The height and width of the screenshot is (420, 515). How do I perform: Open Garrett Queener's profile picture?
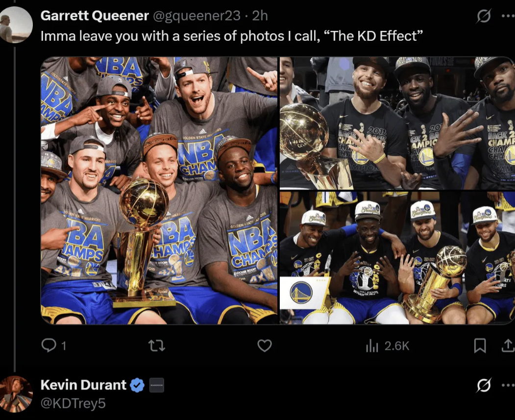[x=16, y=25]
